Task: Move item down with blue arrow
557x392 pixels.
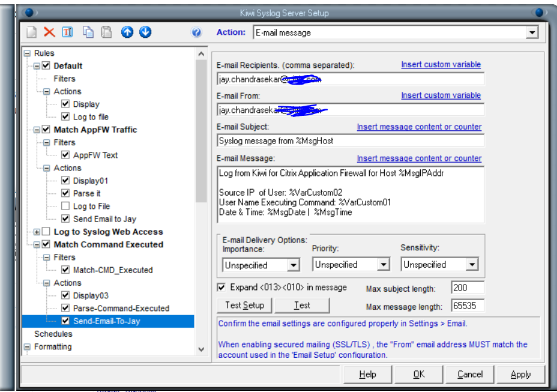Action: pos(145,32)
